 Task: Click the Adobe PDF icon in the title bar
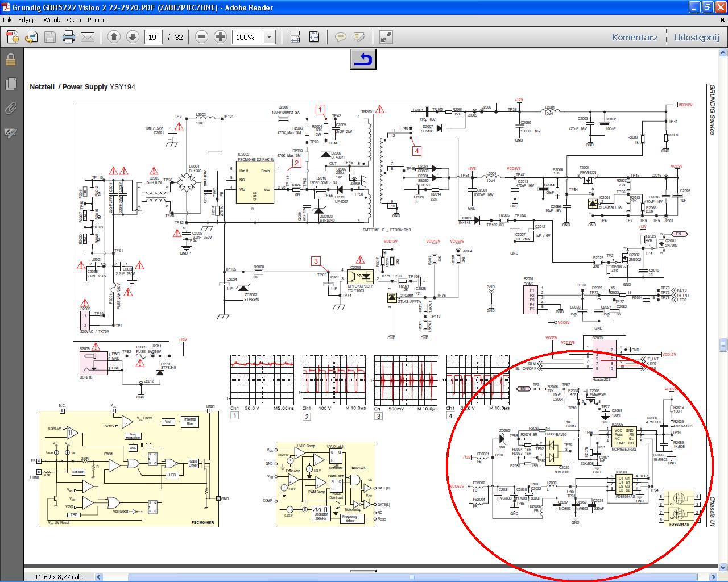6,7
